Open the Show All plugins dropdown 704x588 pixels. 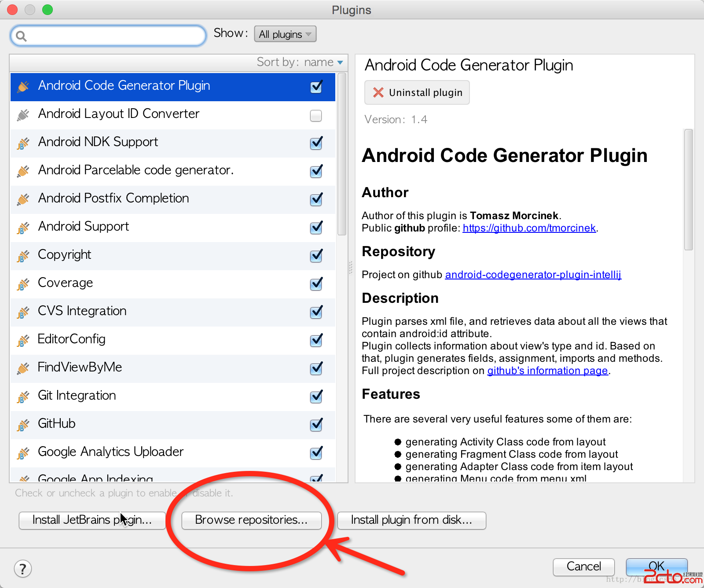click(285, 34)
